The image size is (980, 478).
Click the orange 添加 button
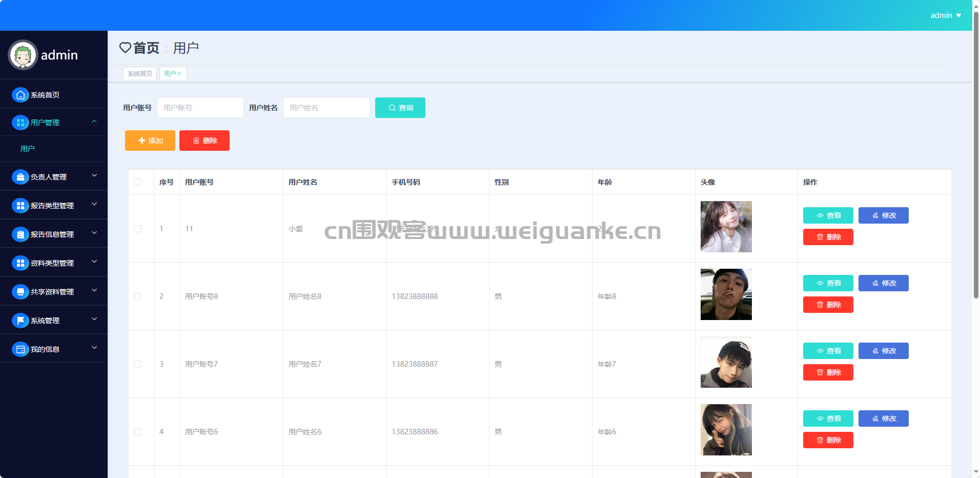[x=150, y=141]
